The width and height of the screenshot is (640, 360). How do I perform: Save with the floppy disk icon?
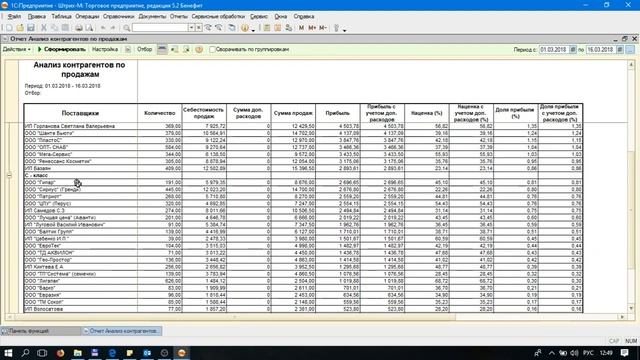[31, 28]
